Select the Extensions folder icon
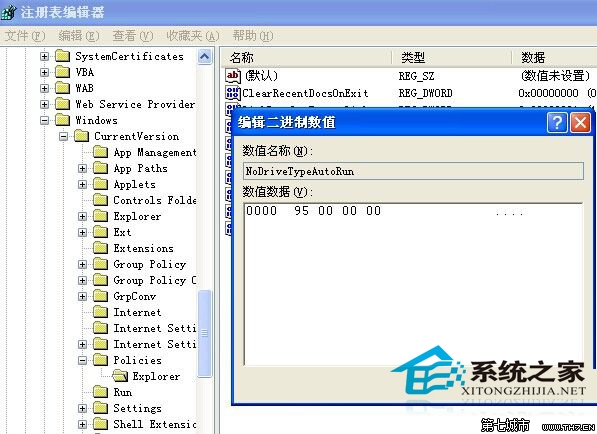 click(101, 248)
